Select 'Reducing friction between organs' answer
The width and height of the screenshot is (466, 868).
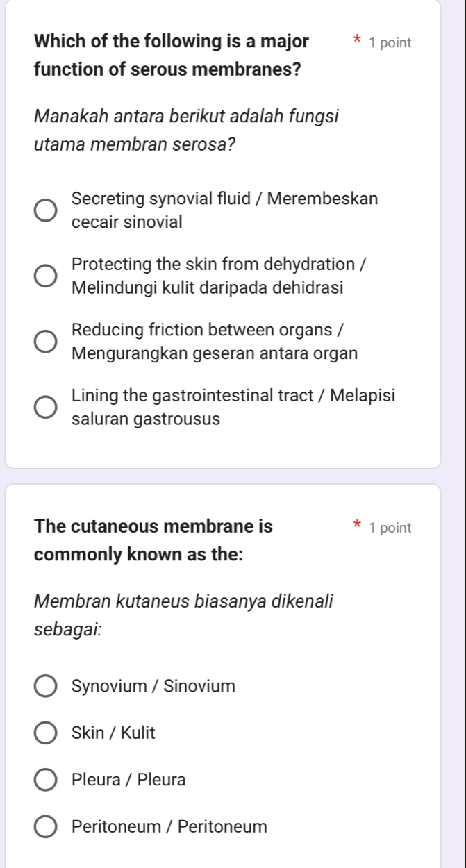pyautogui.click(x=47, y=342)
